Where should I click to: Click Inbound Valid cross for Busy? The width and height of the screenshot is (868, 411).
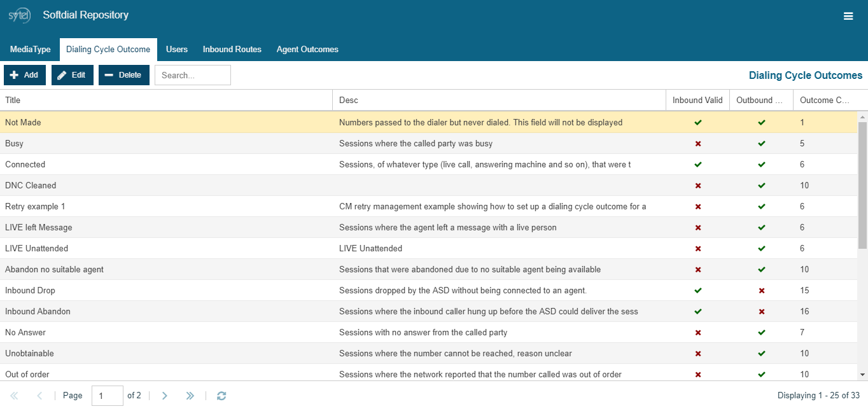click(x=698, y=144)
